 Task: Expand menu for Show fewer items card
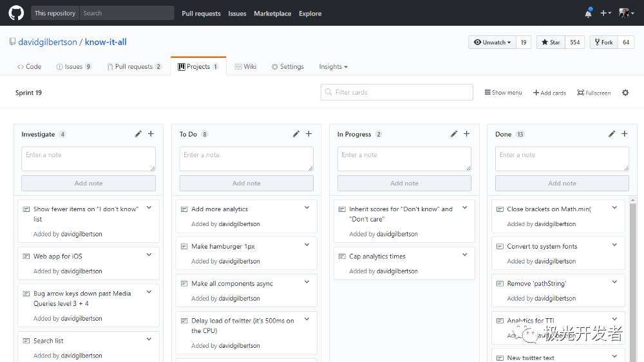click(x=149, y=208)
